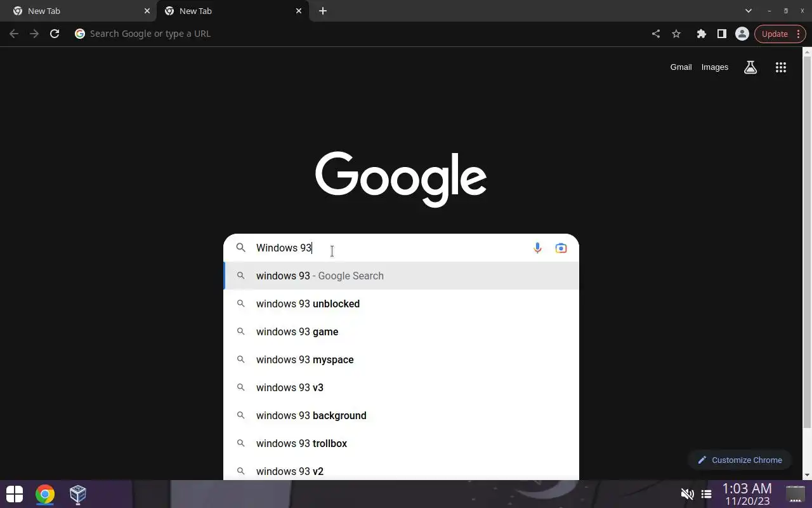The image size is (812, 508).
Task: Click the Update button
Action: coord(780,34)
